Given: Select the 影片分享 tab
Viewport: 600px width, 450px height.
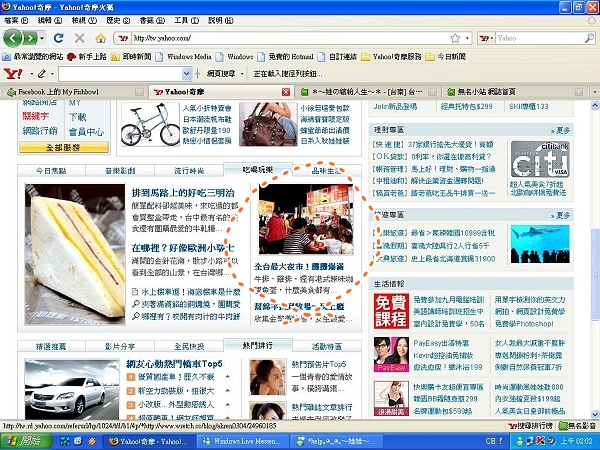Looking at the screenshot, I should click(x=120, y=346).
